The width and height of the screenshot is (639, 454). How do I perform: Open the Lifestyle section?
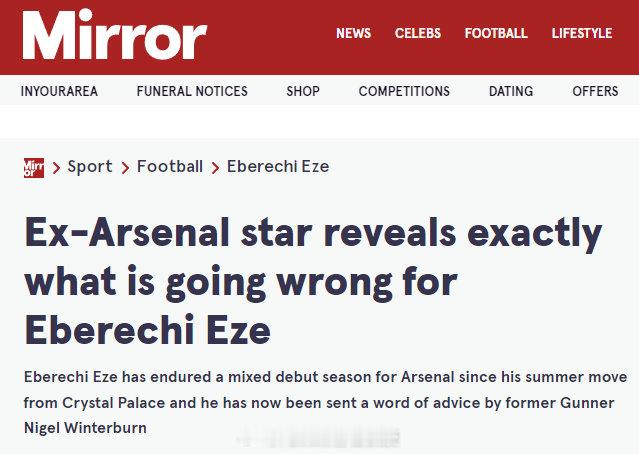coord(581,33)
